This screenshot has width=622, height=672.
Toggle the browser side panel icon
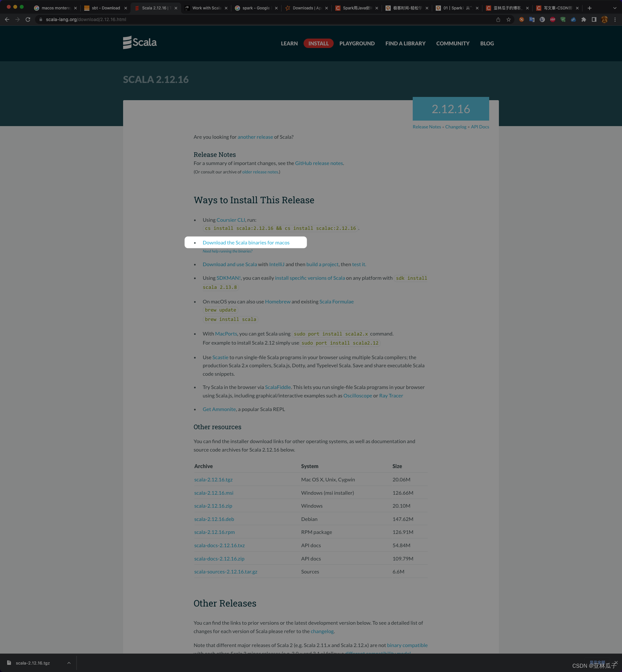[x=594, y=19]
